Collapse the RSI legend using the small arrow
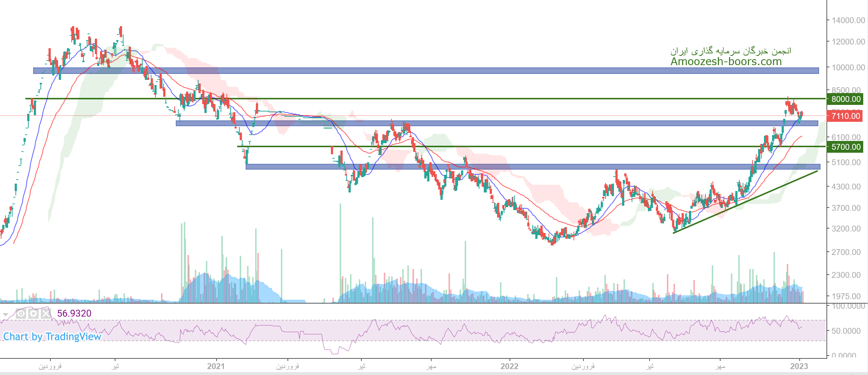868x375 pixels. tap(6, 315)
